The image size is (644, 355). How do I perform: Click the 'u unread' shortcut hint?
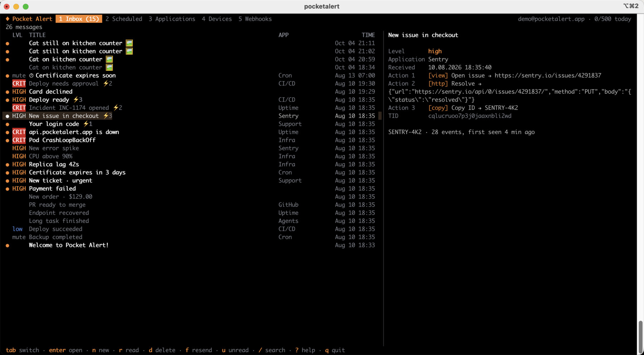pos(235,350)
